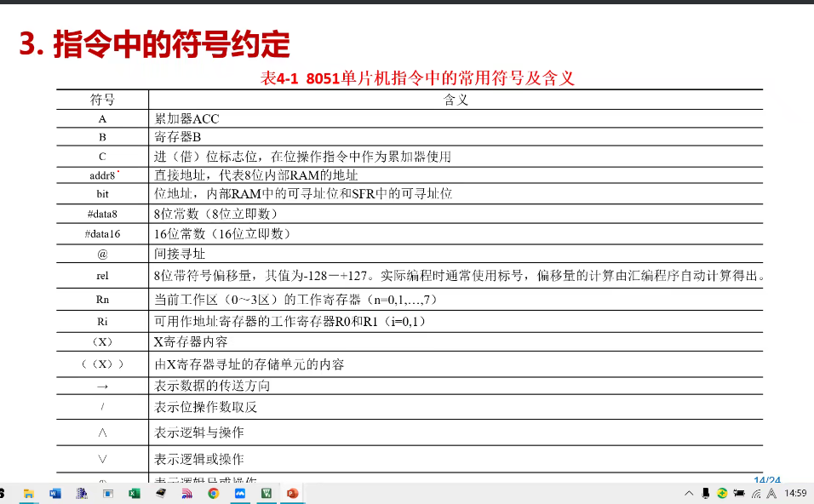Image resolution: width=814 pixels, height=504 pixels.
Task: Open the clock showing 14:59
Action: tap(795, 493)
